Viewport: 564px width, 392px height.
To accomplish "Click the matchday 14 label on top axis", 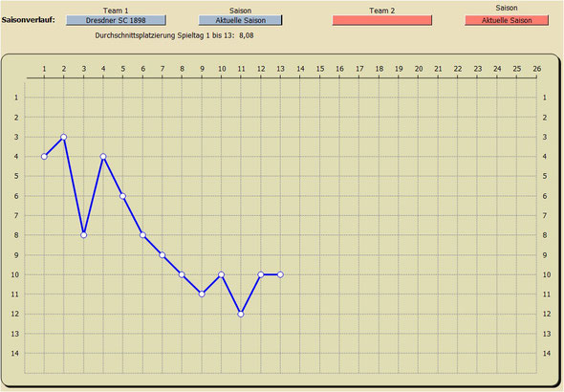I will (300, 69).
